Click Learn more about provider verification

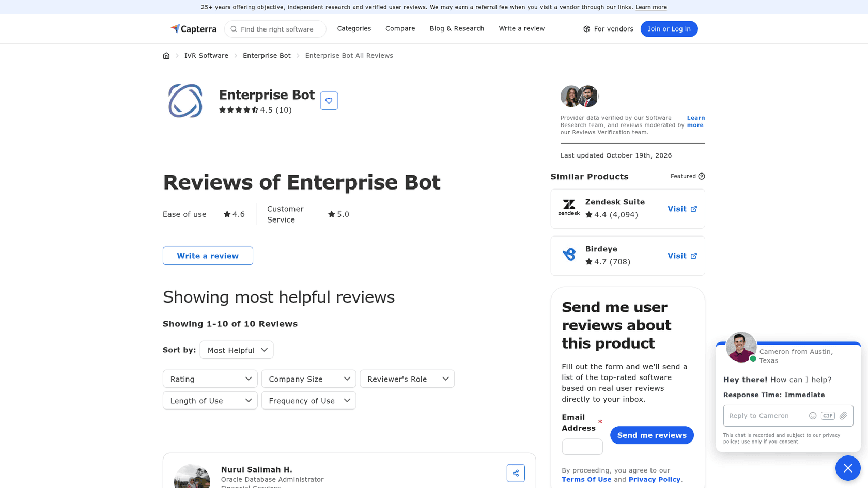point(695,121)
